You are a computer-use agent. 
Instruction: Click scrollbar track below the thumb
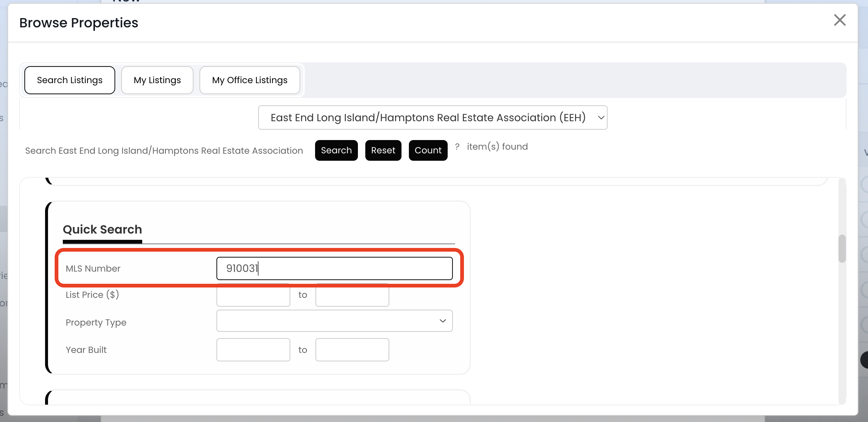coord(842,333)
